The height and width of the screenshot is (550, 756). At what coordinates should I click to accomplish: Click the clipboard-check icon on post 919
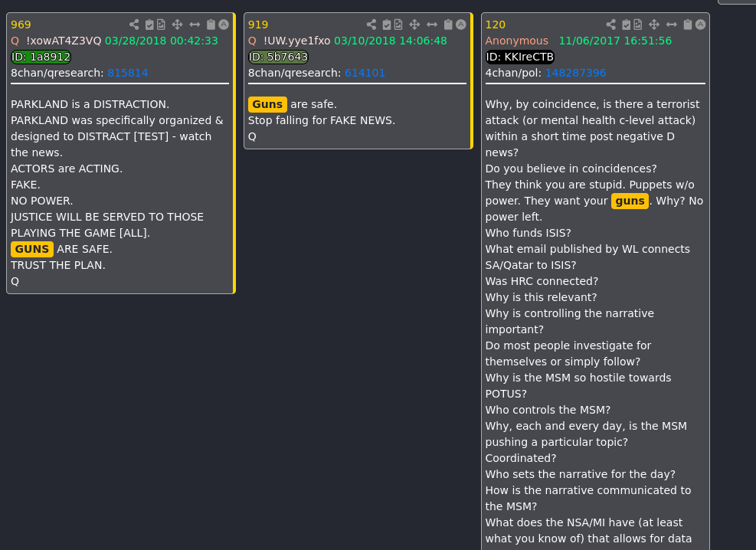click(x=387, y=25)
